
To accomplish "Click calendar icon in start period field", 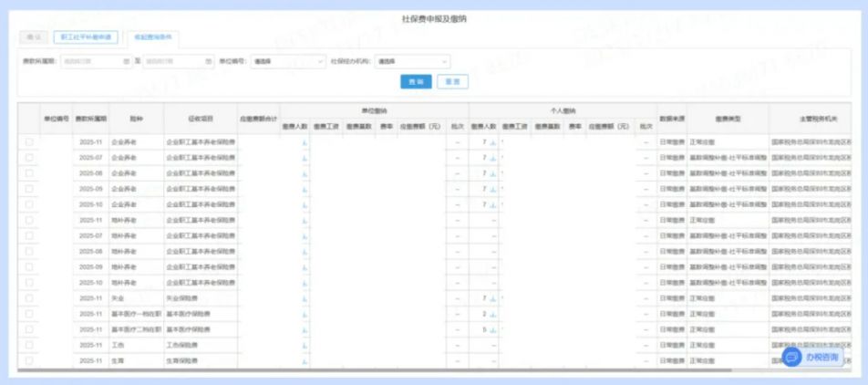I will (127, 62).
